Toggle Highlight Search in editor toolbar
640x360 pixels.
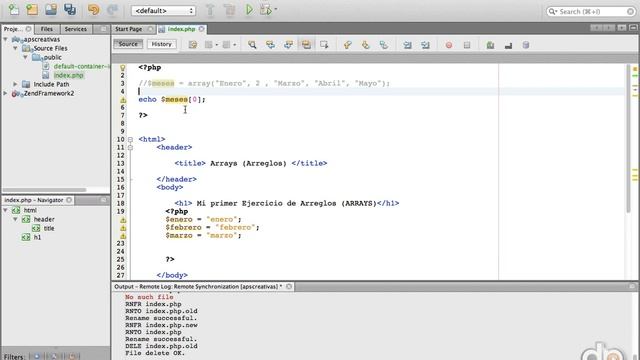point(306,45)
